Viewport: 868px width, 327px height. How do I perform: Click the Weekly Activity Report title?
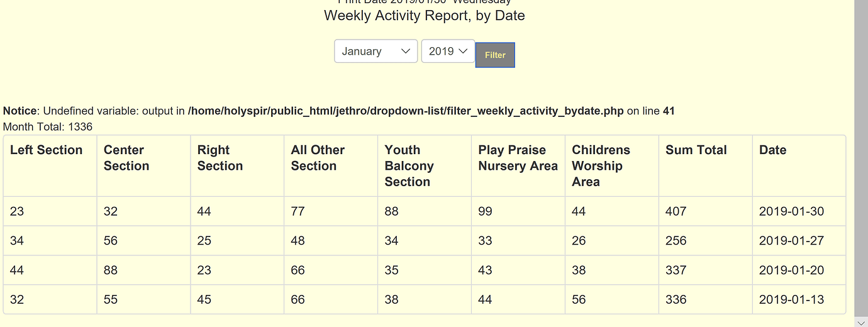424,16
